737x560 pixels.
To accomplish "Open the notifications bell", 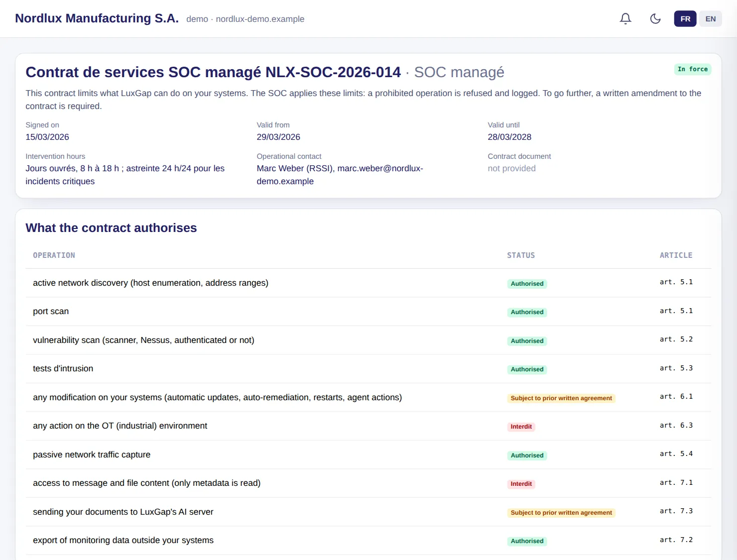I will coord(625,19).
